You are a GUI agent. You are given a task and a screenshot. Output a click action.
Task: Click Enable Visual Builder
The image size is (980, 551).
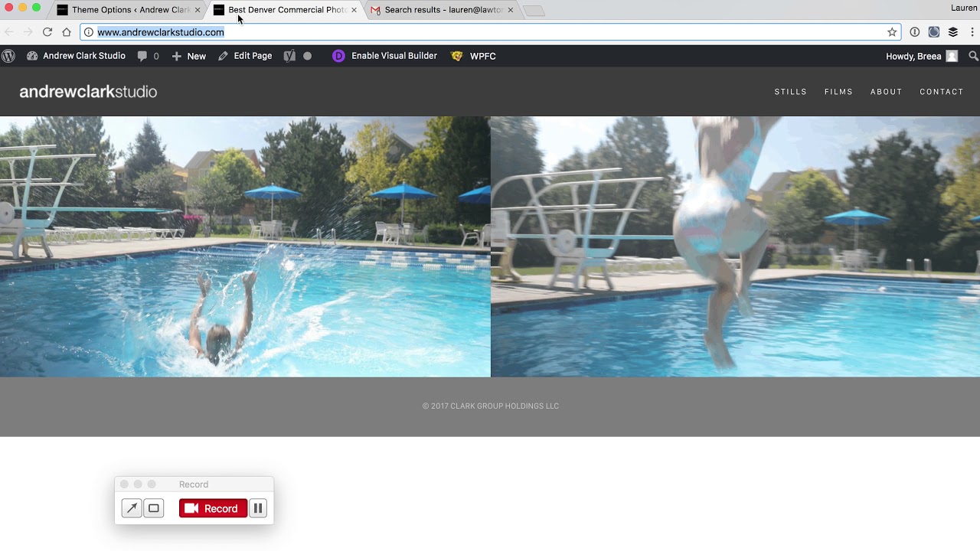click(394, 56)
